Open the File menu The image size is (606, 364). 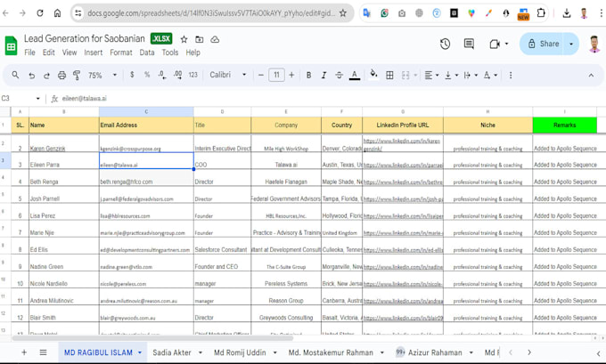(x=29, y=53)
